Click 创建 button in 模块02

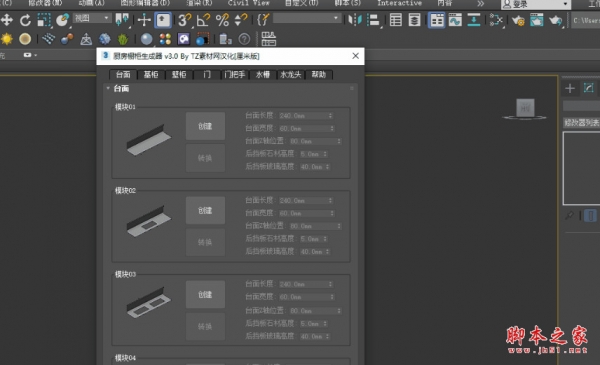pyautogui.click(x=205, y=210)
